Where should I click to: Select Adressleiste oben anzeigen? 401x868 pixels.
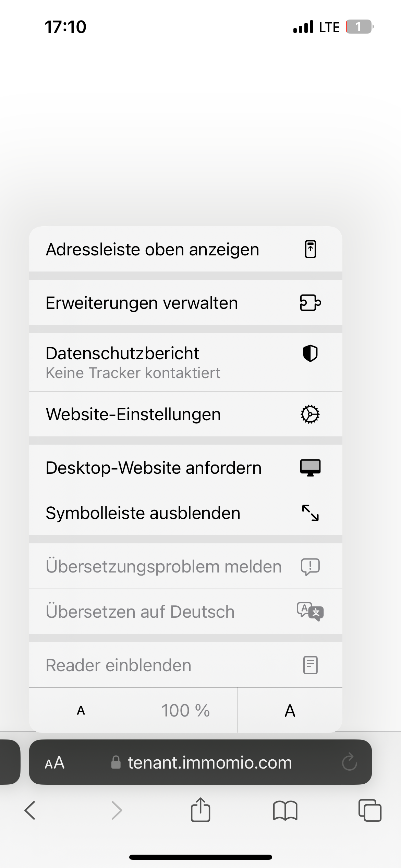(x=153, y=249)
